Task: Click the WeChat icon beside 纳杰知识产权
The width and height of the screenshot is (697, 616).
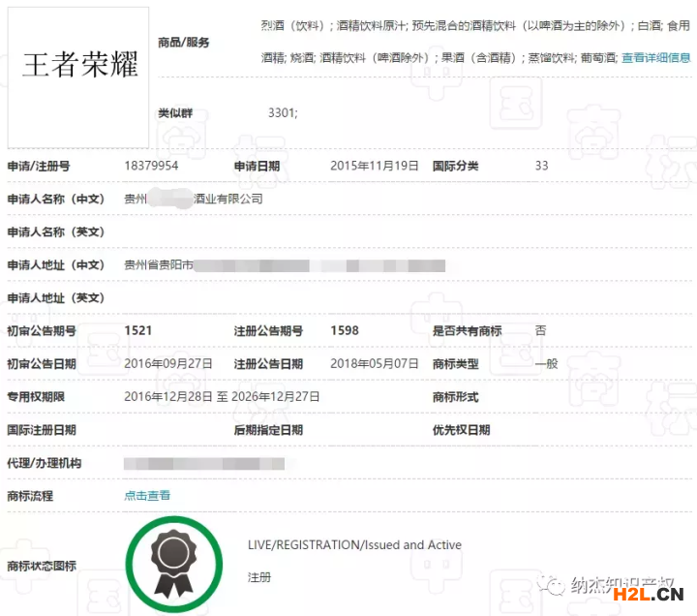Action: click(x=556, y=587)
